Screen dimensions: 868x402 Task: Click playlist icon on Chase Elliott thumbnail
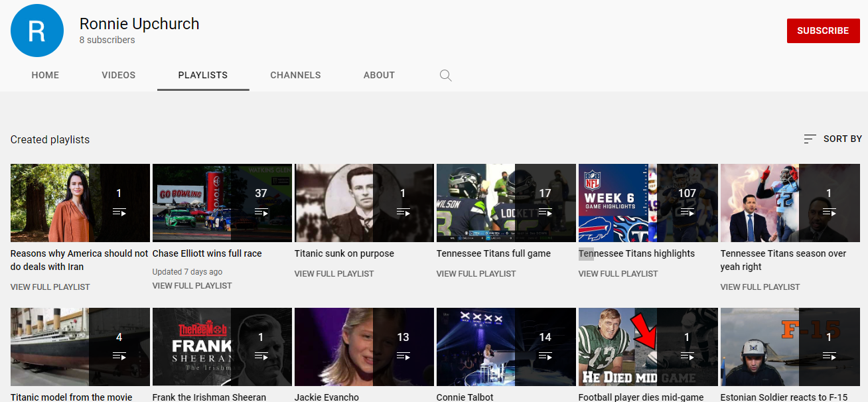click(261, 212)
